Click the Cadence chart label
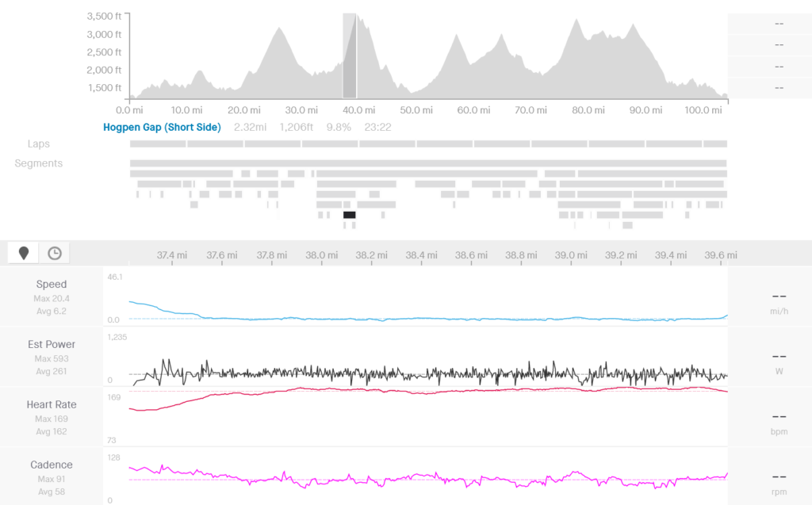The width and height of the screenshot is (812, 505). 52,465
